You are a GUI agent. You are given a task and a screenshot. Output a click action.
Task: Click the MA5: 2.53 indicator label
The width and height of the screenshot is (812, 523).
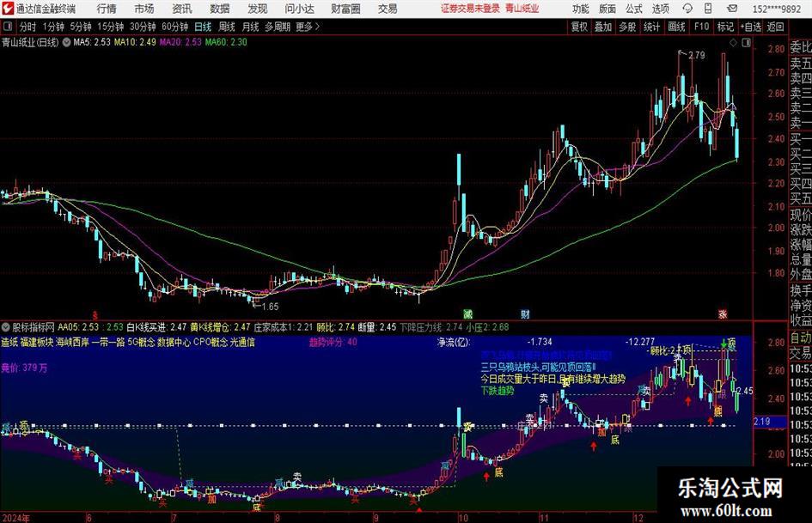coord(92,42)
